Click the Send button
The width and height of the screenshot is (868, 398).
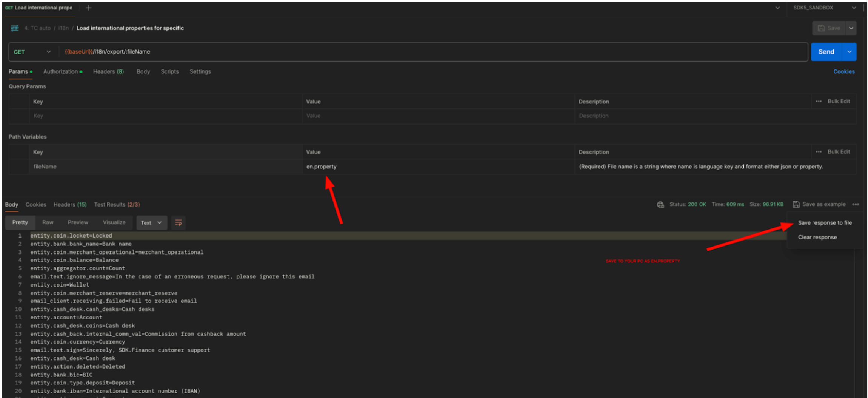[826, 52]
